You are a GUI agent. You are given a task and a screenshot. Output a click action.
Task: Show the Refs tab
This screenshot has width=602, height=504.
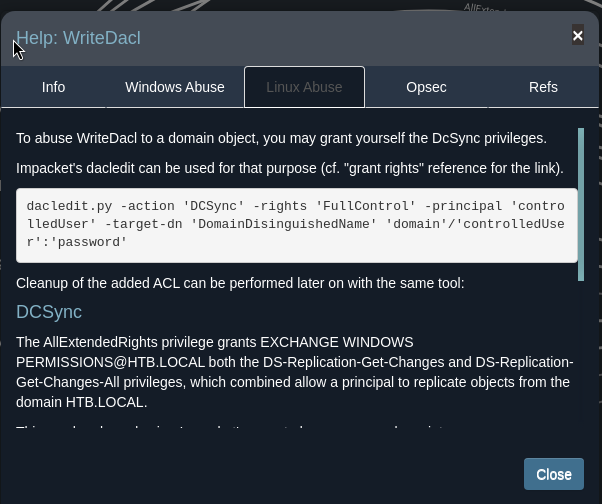click(x=543, y=87)
